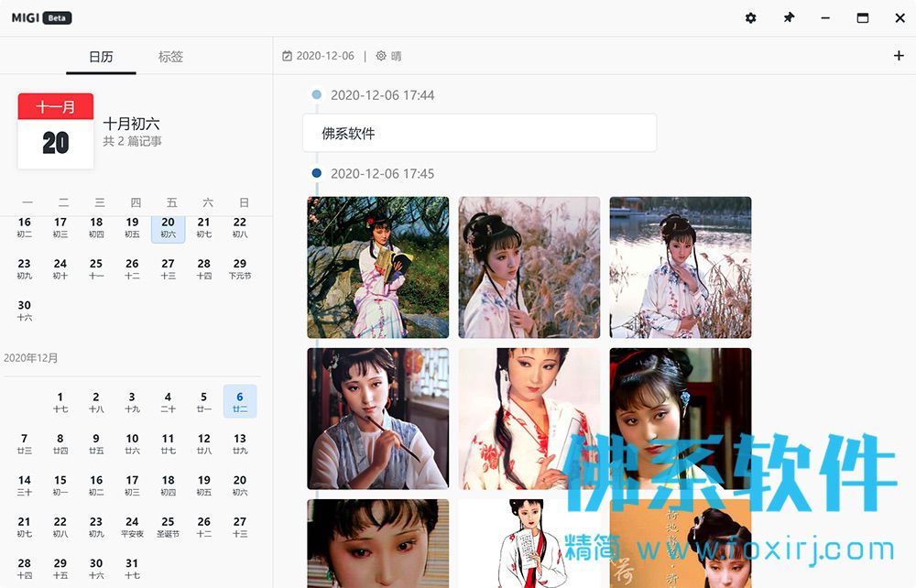Select December 7 in calendar
The height and width of the screenshot is (588, 916).
click(25, 443)
